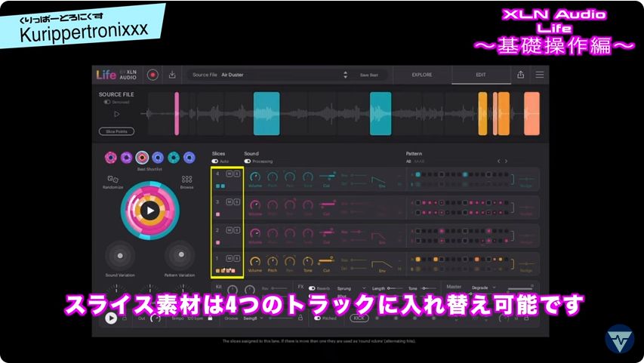Click lane 4 Cut slider
Viewport: 644px width, 363px height.
(327, 176)
